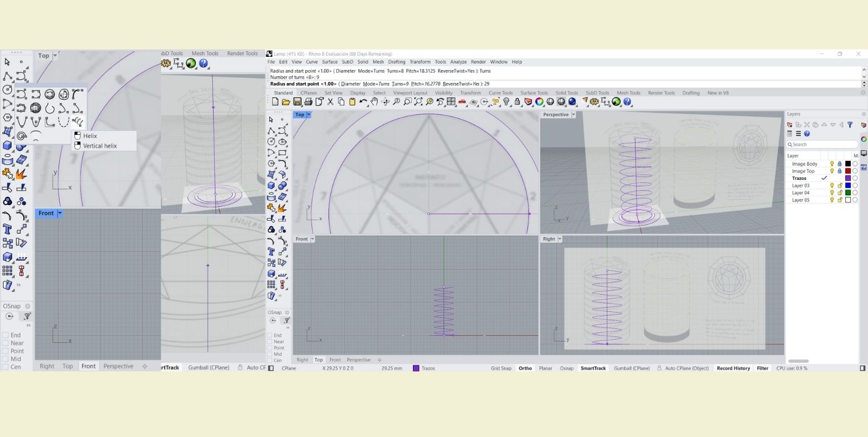
Task: Enable the Mid osnap checkbox in main window
Action: tap(270, 354)
